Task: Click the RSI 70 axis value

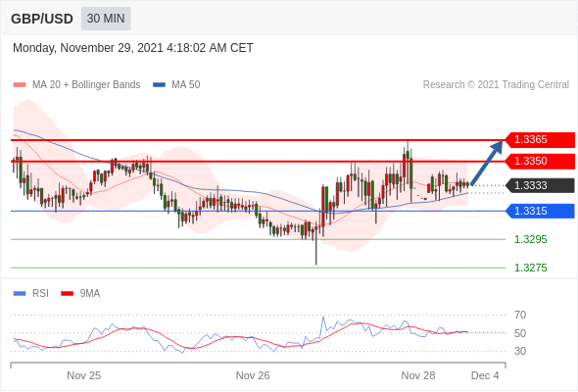Action: (x=520, y=315)
